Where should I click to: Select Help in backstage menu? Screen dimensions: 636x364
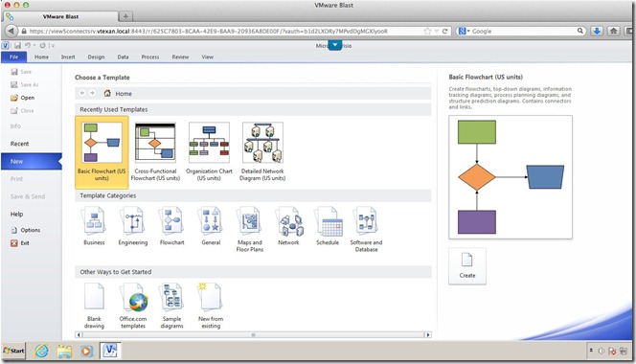click(x=16, y=214)
